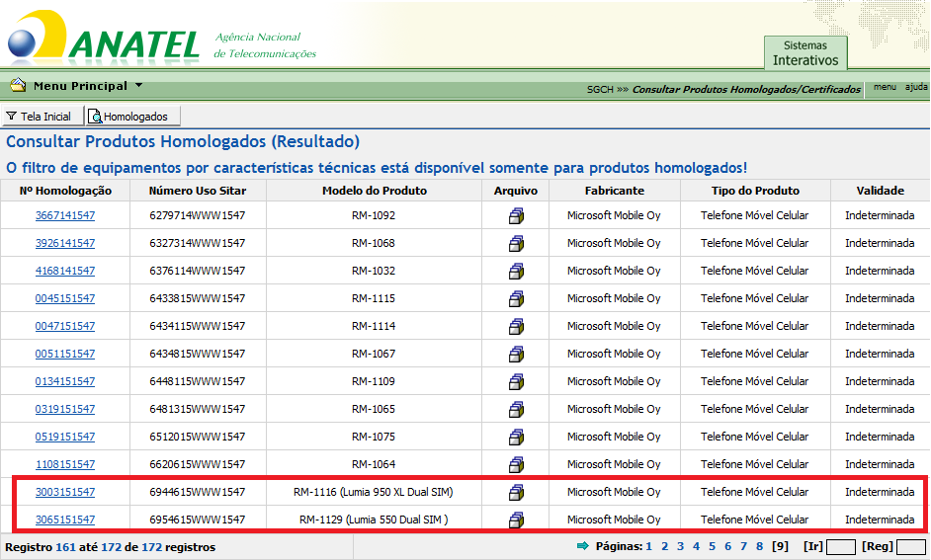Open file icon for RM-1075 row
The height and width of the screenshot is (560, 931).
516,438
